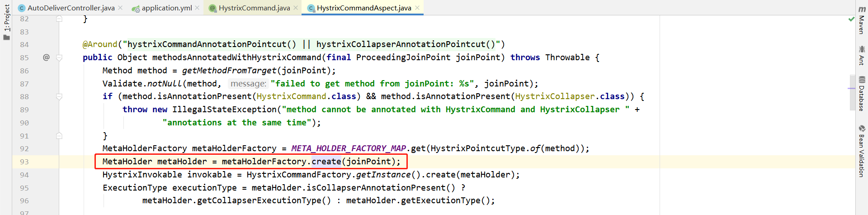Collapse the if block fold at line 88

(59, 96)
